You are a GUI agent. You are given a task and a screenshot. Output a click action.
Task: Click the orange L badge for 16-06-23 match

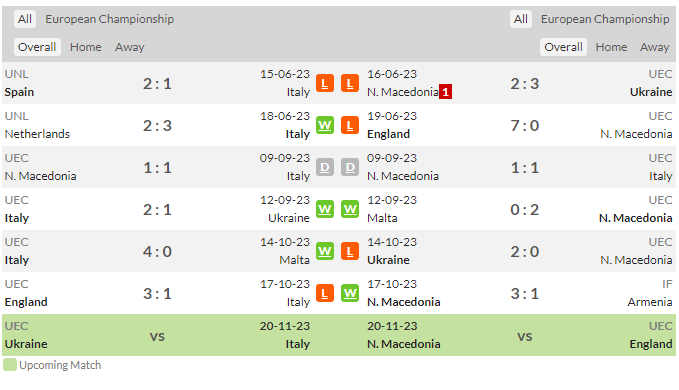(x=350, y=84)
